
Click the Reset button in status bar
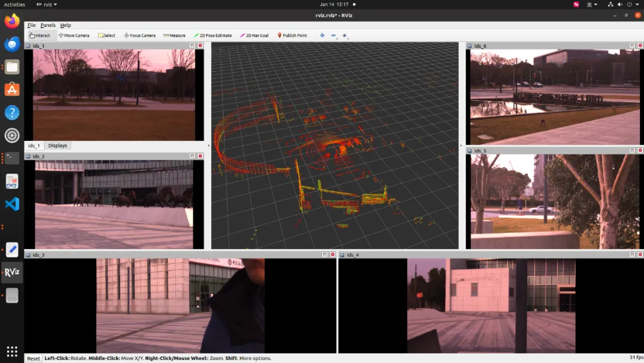point(33,358)
